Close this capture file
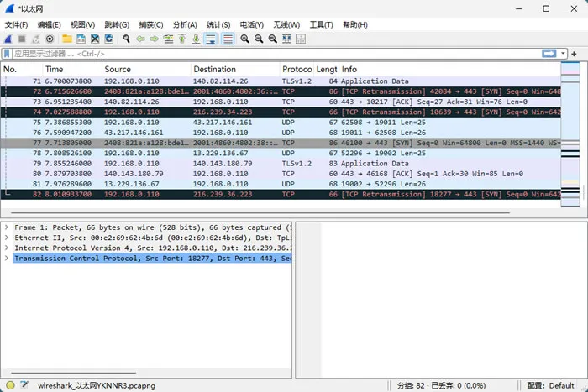 point(95,39)
